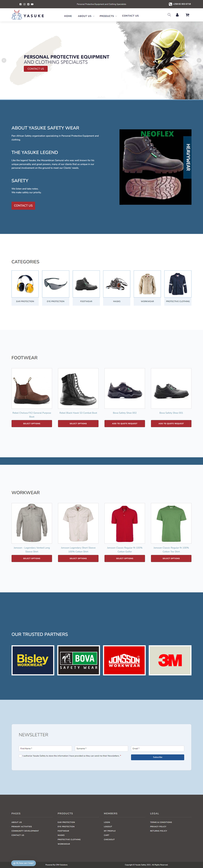The height and width of the screenshot is (868, 203).
Task: Click Subscribe newsletter button
Action: pos(157,757)
